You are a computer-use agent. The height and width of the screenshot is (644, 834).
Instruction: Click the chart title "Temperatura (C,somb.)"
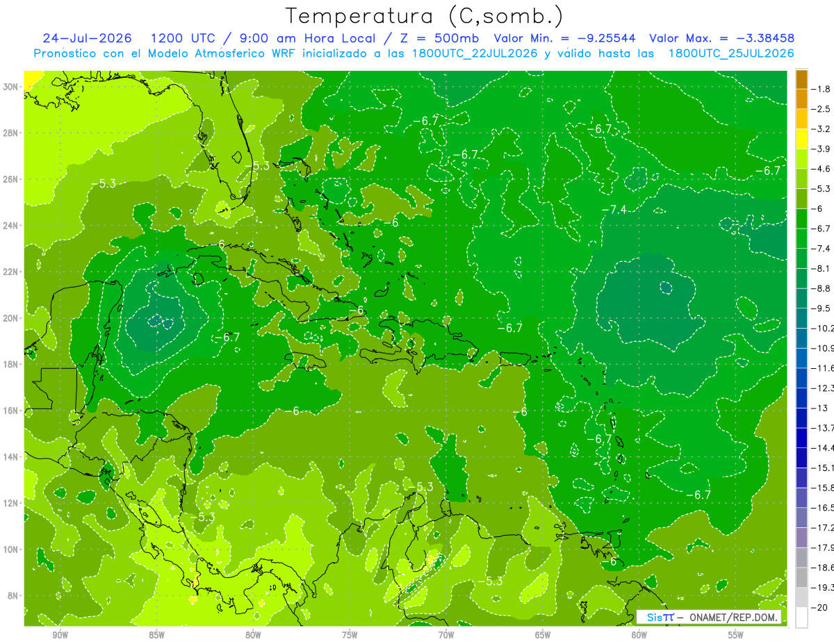[x=424, y=16]
